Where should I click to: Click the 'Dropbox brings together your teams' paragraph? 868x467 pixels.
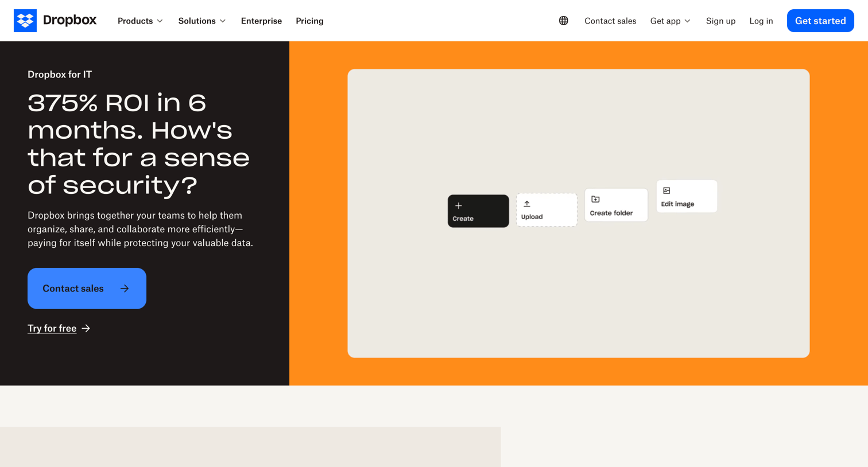141,229
